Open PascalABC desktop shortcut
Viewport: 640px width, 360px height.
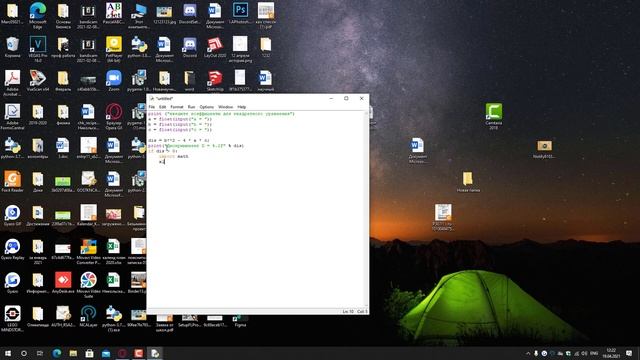point(113,13)
